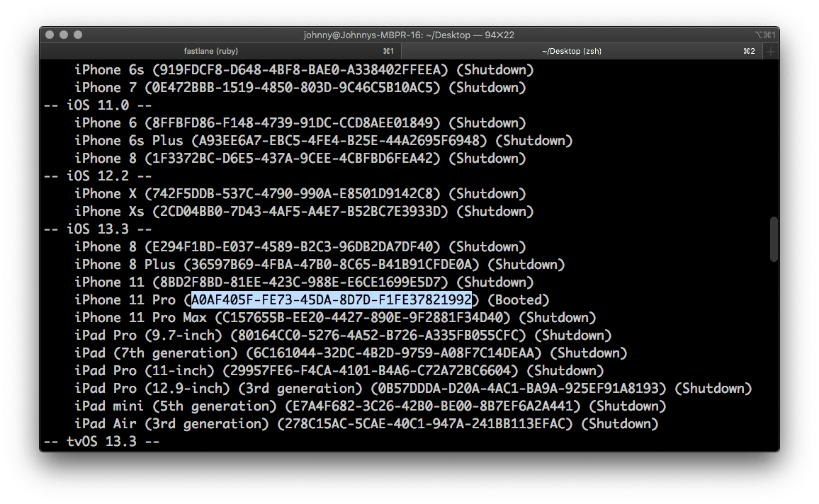This screenshot has height=504, width=819.
Task: Click the iPad mini (5th generation) line
Action: pyautogui.click(x=371, y=406)
